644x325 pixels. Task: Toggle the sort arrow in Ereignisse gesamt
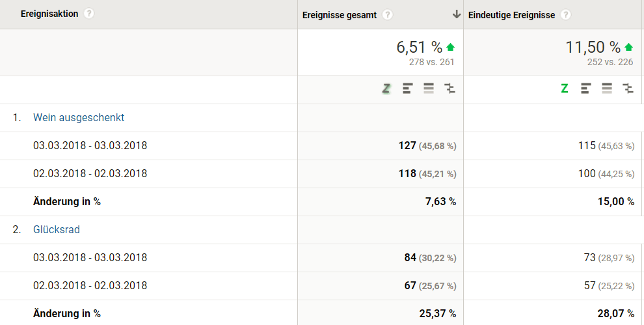[x=456, y=15]
